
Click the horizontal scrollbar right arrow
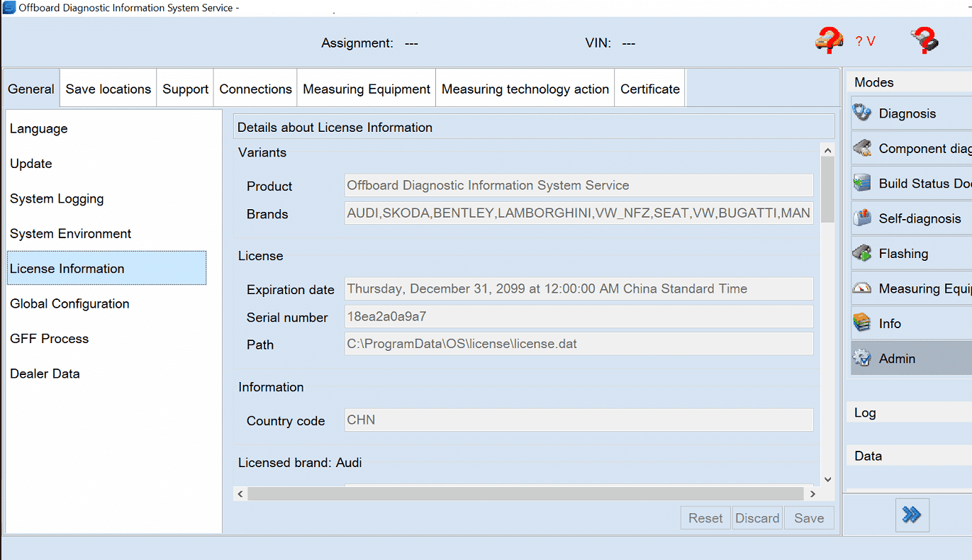pos(812,494)
